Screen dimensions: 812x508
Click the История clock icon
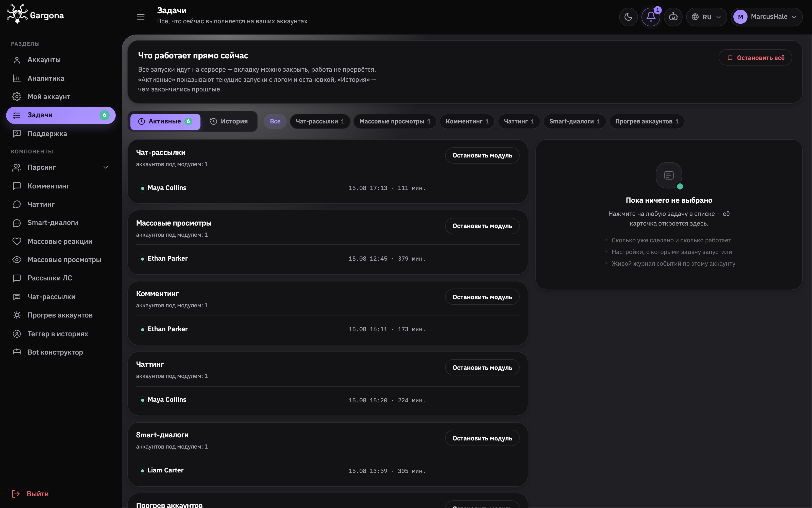tap(213, 121)
